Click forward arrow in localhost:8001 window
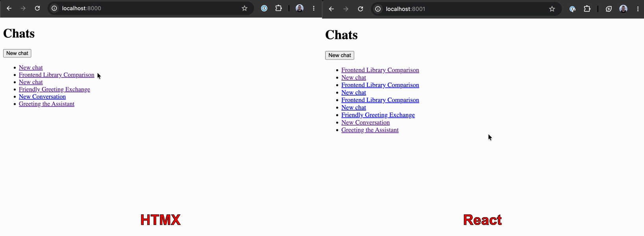The height and width of the screenshot is (236, 644). (x=346, y=9)
